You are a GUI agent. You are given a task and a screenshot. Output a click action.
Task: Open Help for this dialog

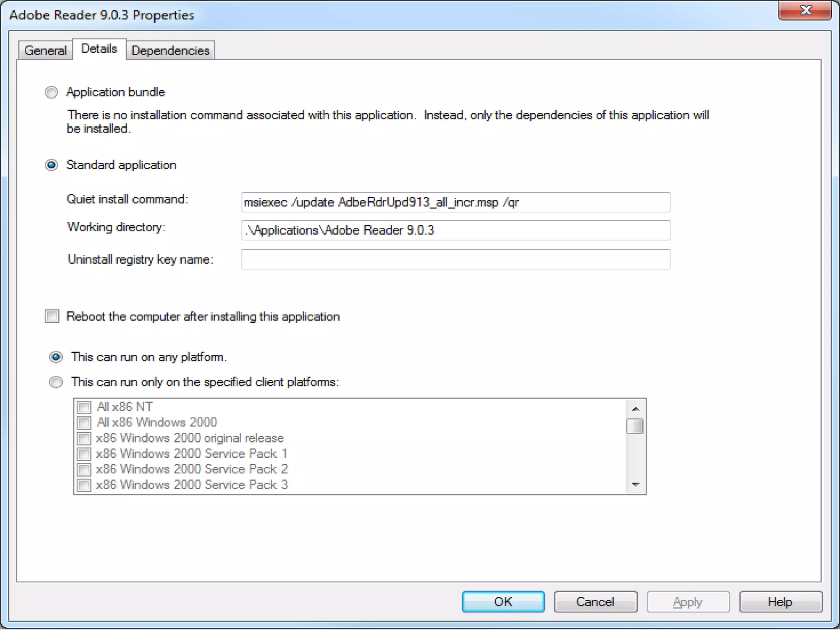click(780, 602)
